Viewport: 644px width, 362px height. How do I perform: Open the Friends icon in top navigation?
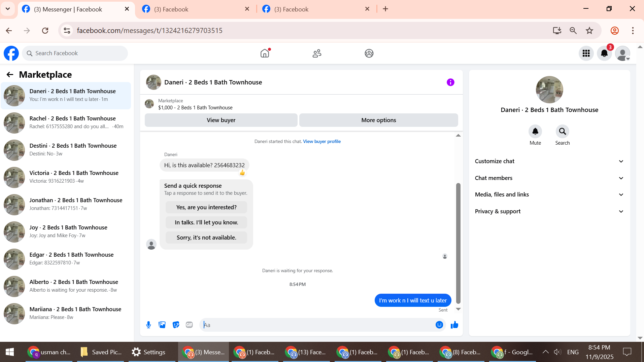coord(317,53)
